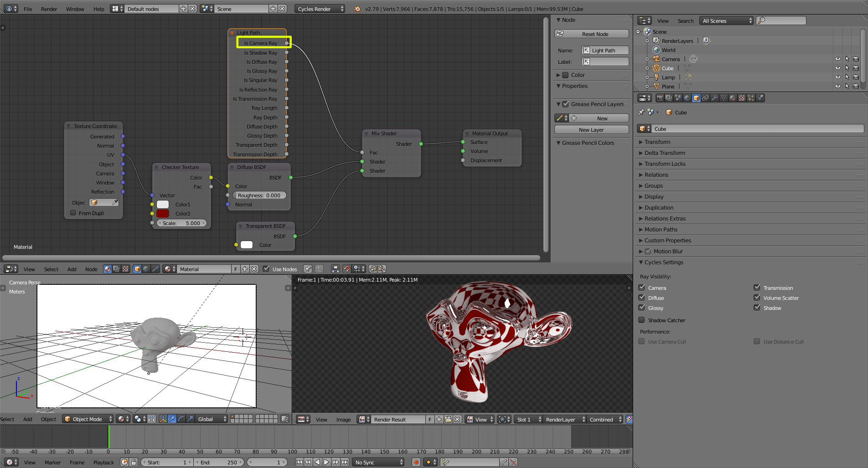Jump to the timeline start frame

(x=299, y=462)
